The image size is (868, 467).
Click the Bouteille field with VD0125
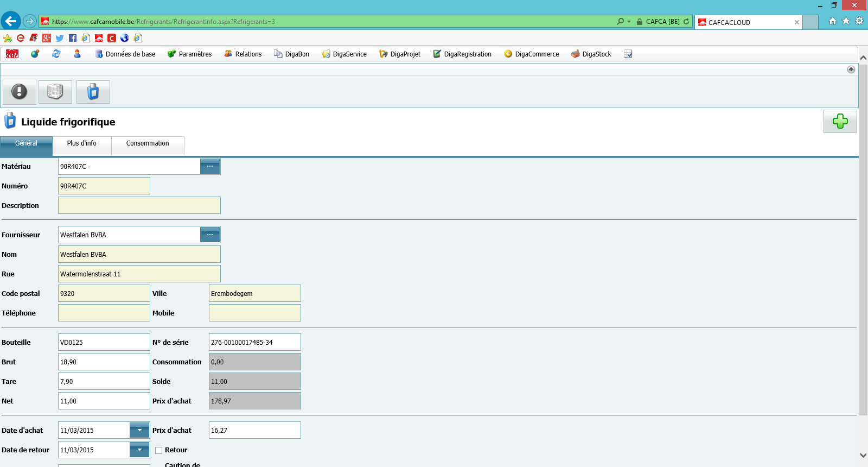click(104, 342)
